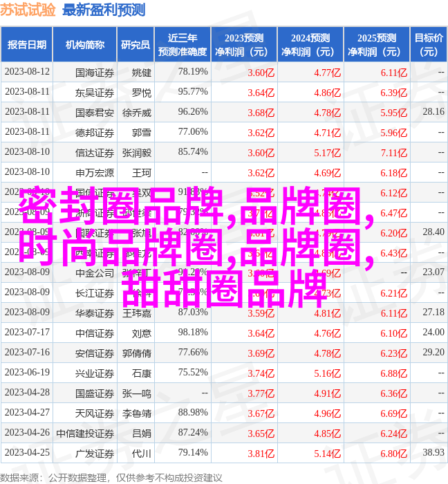Image resolution: width=448 pixels, height=484 pixels.
Task: Click the 苏试试验 title text
Action: click(x=28, y=10)
